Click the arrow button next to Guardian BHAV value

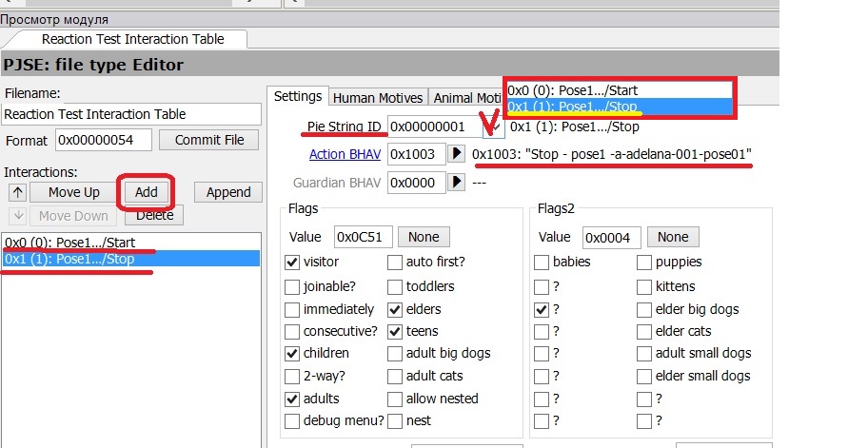click(457, 183)
